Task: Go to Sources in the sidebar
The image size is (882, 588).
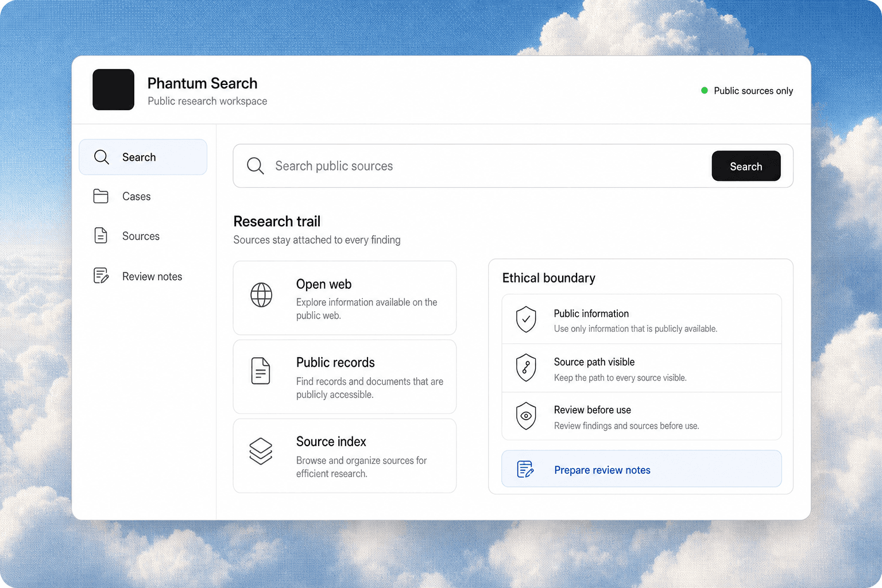Action: pos(143,236)
